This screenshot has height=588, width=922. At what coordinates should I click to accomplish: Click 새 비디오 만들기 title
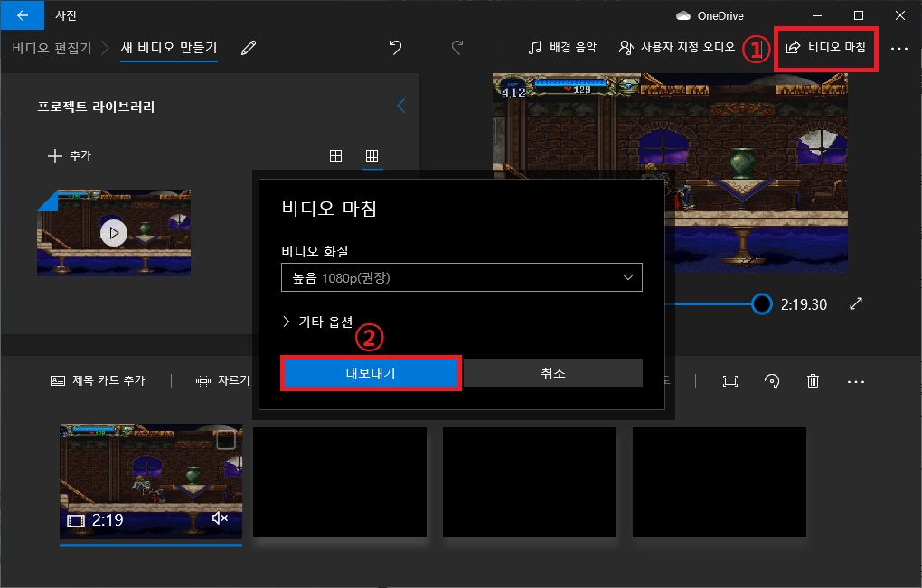pos(169,48)
